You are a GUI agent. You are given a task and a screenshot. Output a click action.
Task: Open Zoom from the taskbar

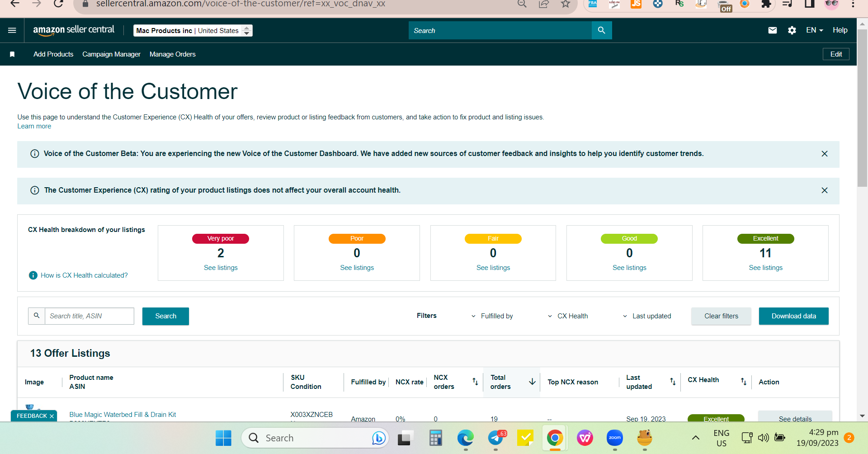pyautogui.click(x=615, y=438)
